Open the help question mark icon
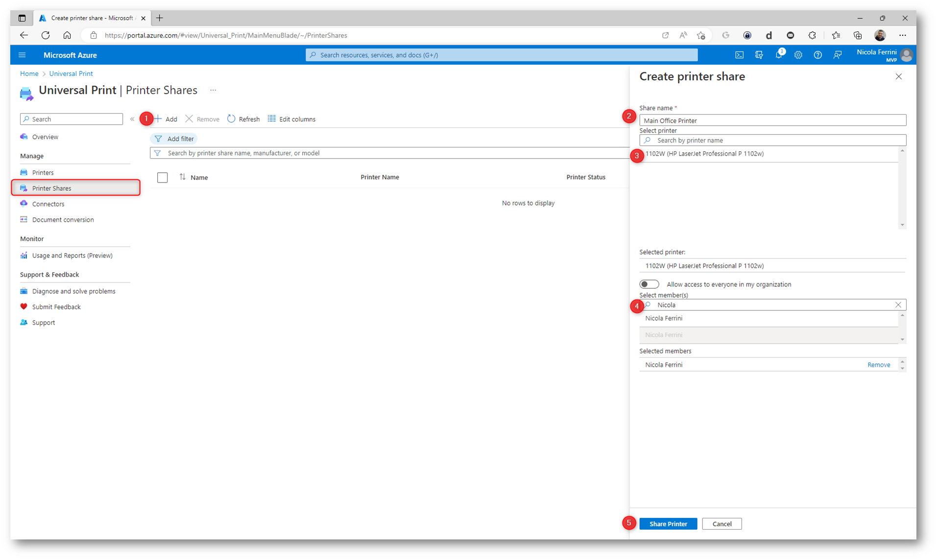Viewport: 937px width, 560px height. [x=817, y=55]
